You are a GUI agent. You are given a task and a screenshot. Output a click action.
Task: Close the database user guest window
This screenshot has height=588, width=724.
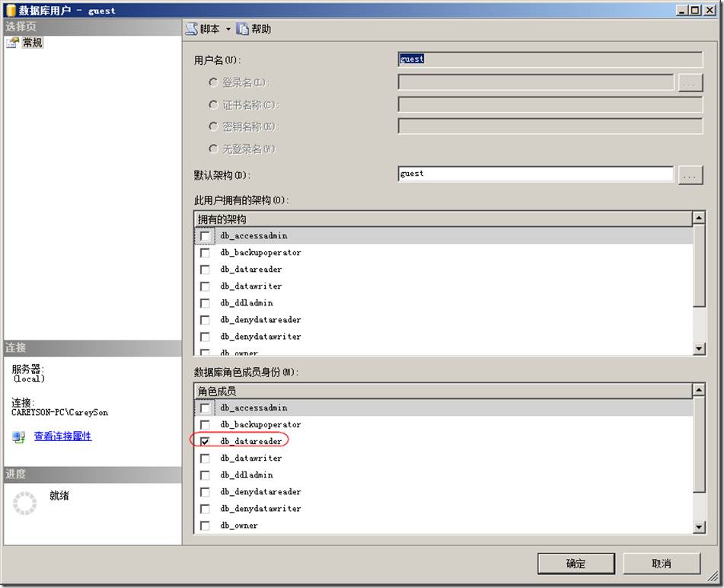pos(710,10)
